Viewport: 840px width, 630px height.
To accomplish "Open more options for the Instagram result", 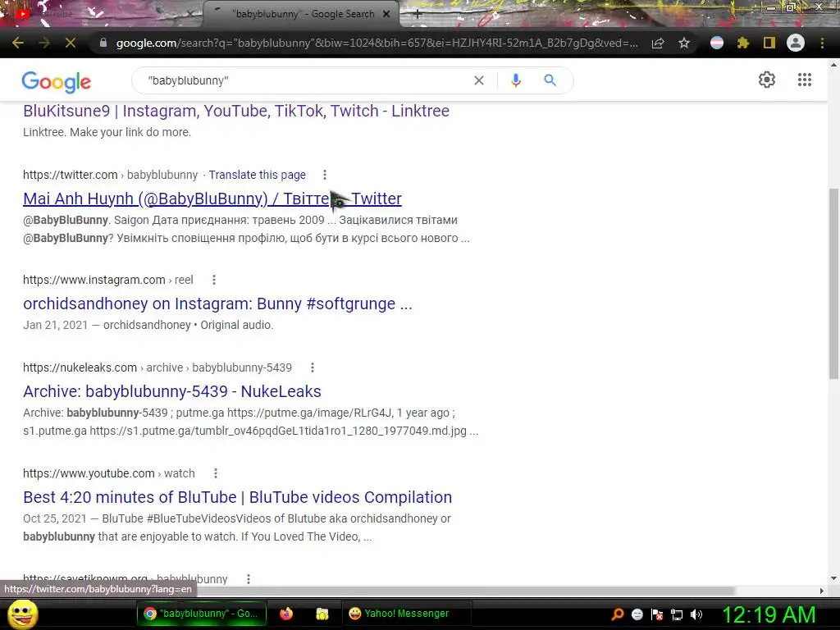I will [x=214, y=280].
